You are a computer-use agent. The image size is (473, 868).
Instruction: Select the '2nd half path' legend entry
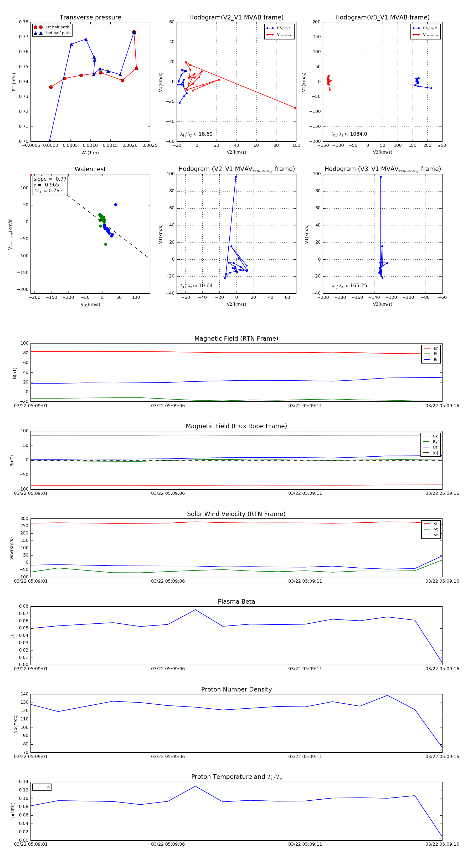point(52,33)
